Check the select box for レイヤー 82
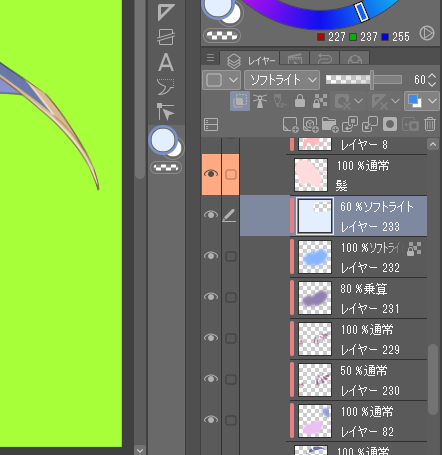This screenshot has height=455, width=442. [231, 420]
